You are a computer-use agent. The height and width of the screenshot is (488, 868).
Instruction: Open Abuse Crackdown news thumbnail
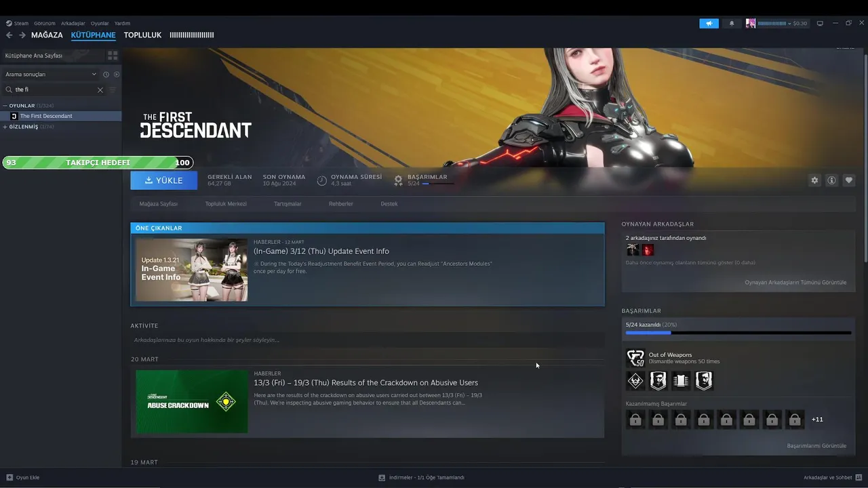click(x=191, y=401)
